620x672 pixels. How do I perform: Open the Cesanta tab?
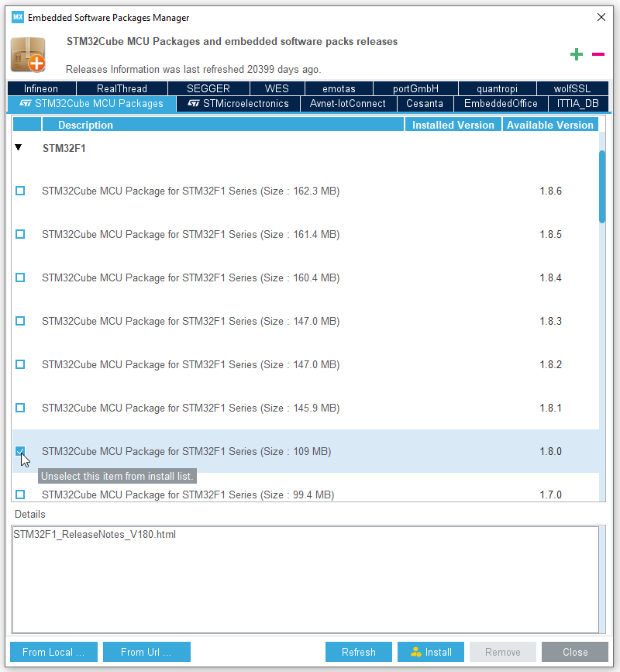pyautogui.click(x=425, y=104)
